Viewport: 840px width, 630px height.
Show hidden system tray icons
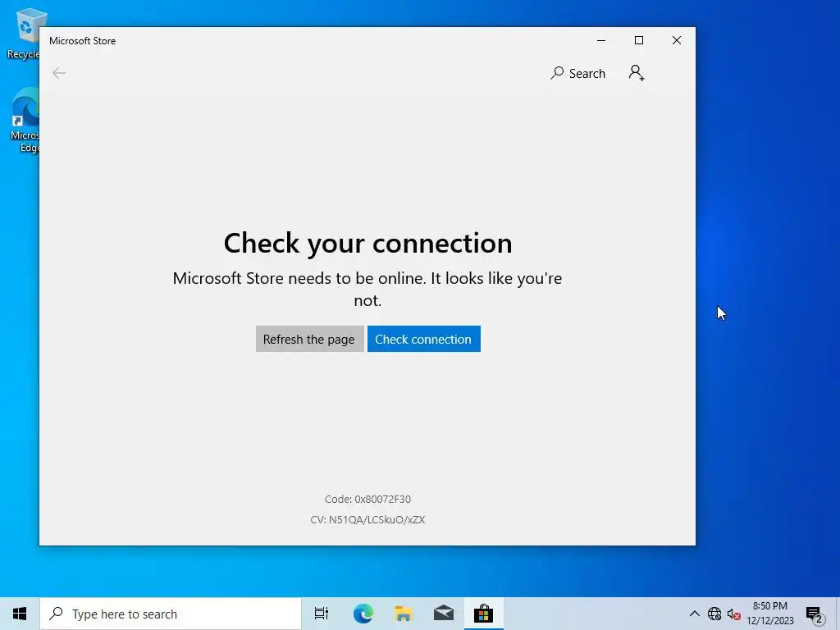point(694,614)
